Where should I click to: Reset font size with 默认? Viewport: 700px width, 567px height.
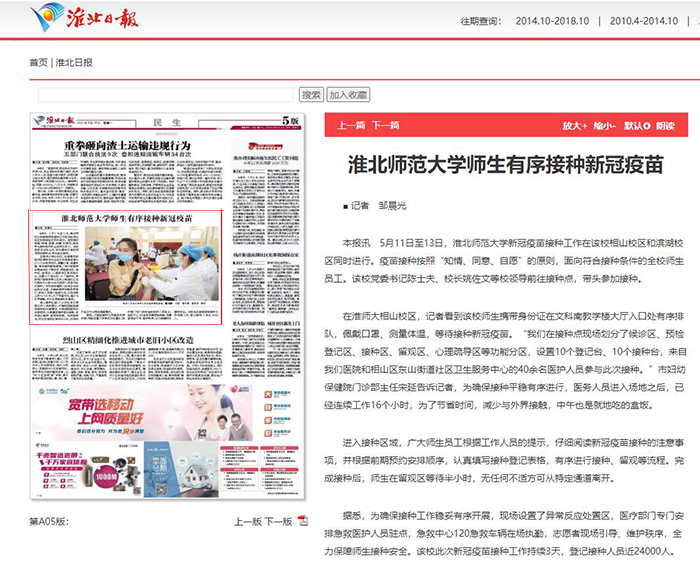click(636, 126)
